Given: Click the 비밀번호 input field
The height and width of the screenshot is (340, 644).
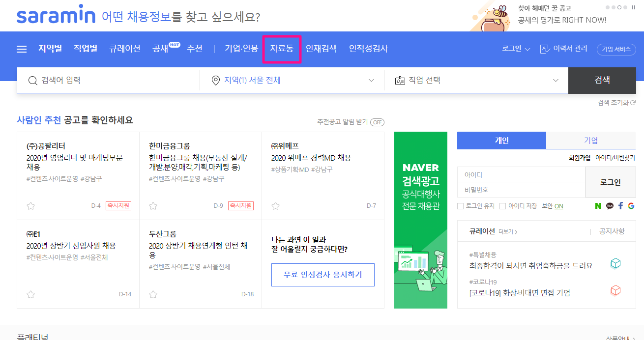Looking at the screenshot, I should pyautogui.click(x=521, y=190).
